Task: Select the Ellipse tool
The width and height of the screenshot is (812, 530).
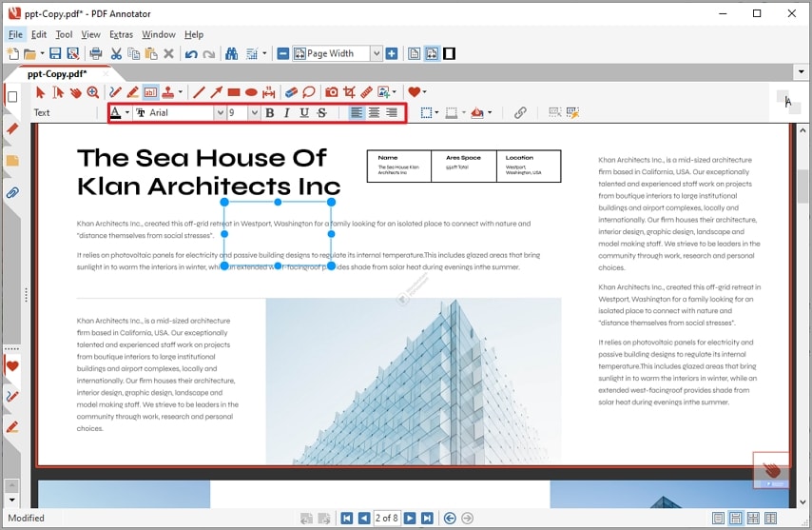Action: click(251, 92)
